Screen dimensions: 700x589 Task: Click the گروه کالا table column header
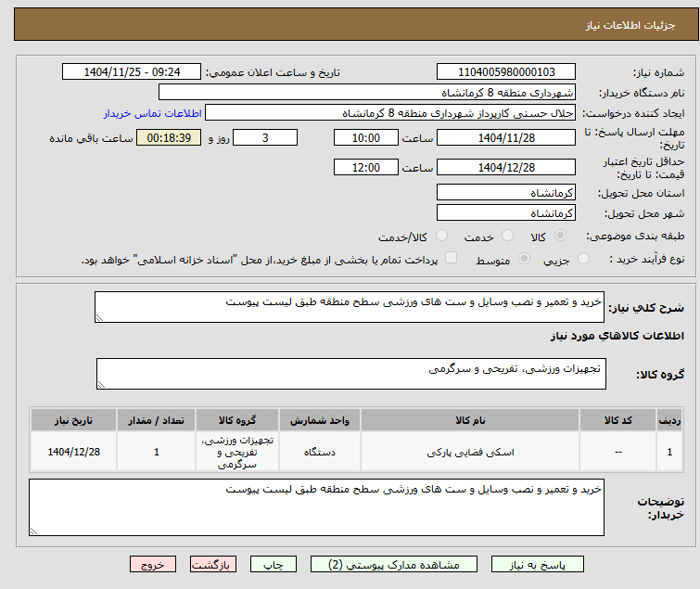click(237, 420)
